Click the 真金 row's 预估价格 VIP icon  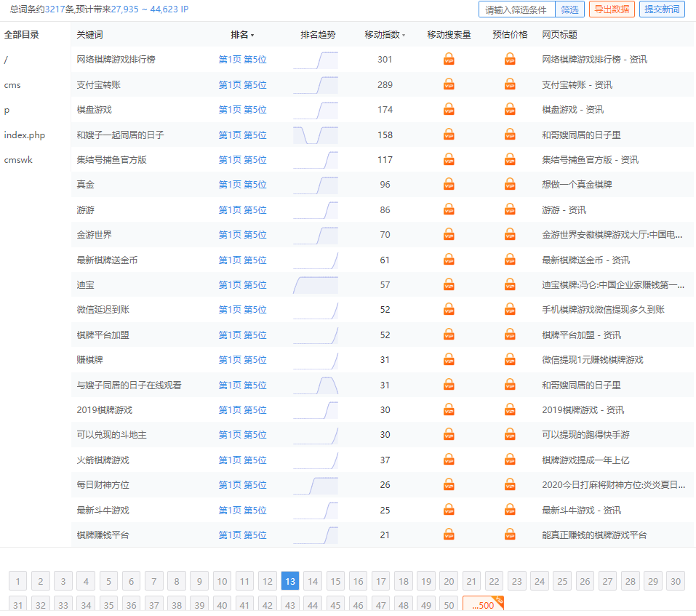tap(510, 185)
